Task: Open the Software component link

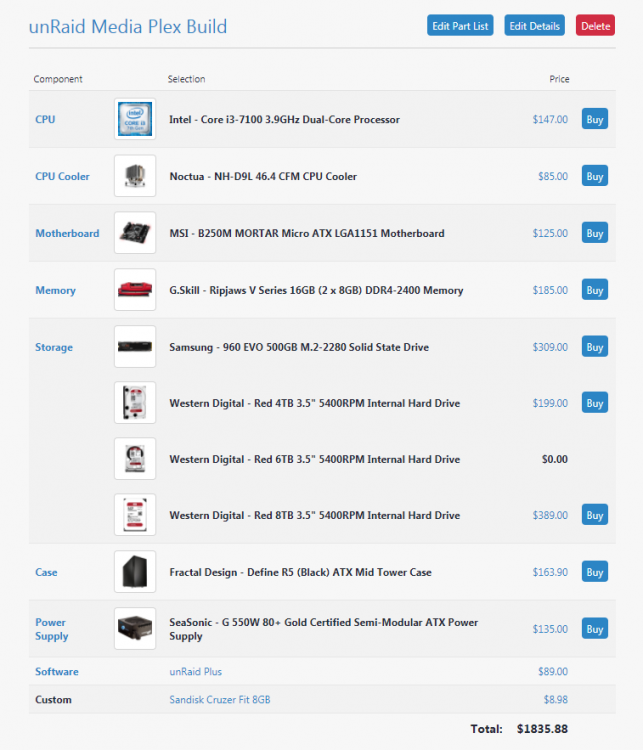Action: point(57,672)
